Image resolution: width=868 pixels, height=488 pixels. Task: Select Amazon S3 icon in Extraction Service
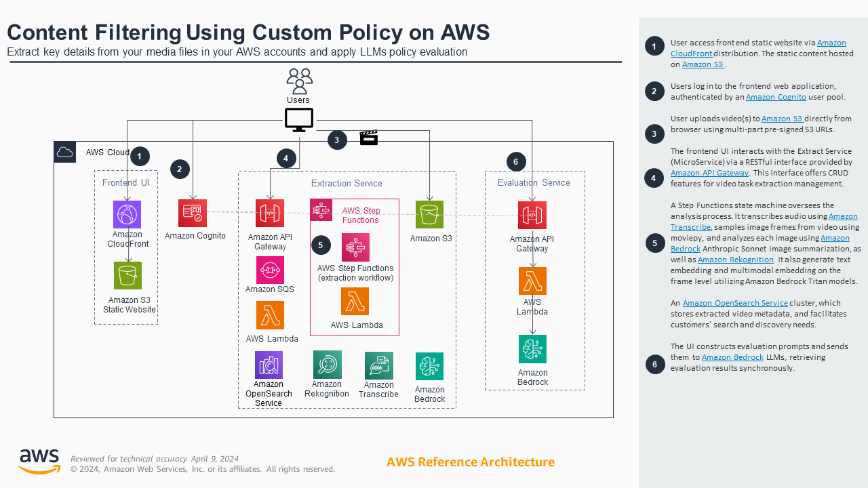click(430, 215)
